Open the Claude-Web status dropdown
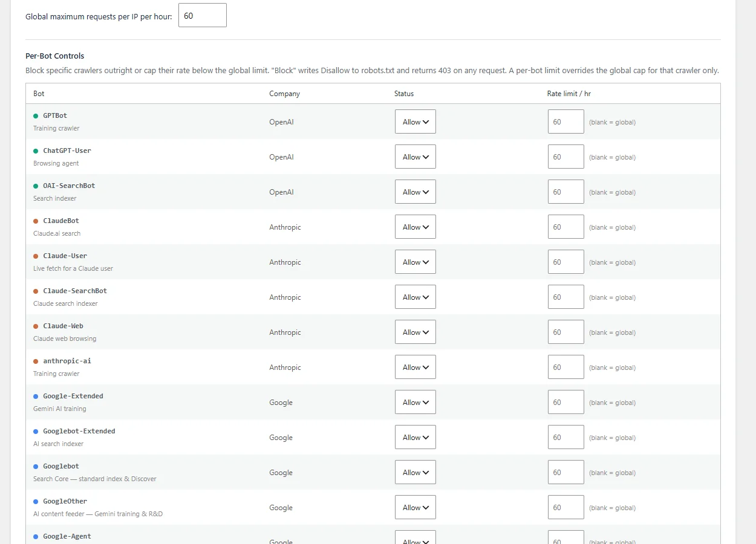Screen dimensions: 756x544 tap(415, 332)
